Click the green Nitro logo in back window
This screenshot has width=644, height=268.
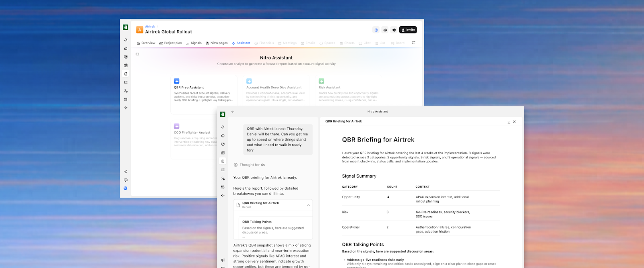click(126, 27)
